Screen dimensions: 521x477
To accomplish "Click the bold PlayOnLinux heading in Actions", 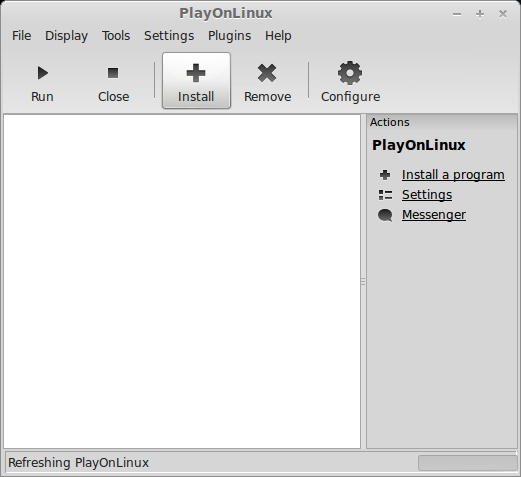I will [419, 145].
